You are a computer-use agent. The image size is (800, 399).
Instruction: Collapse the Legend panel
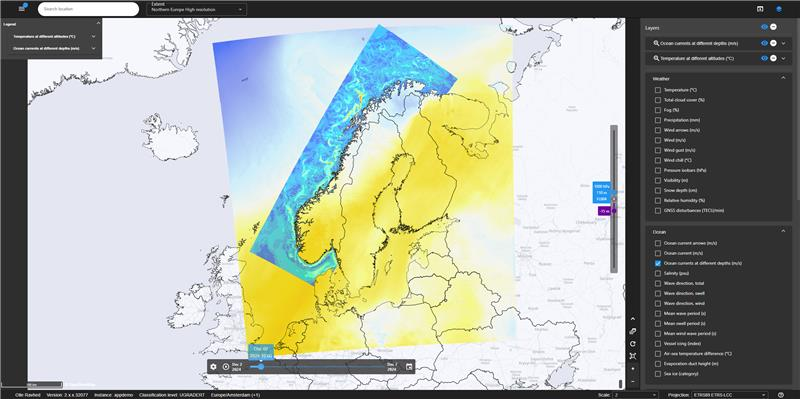98,23
